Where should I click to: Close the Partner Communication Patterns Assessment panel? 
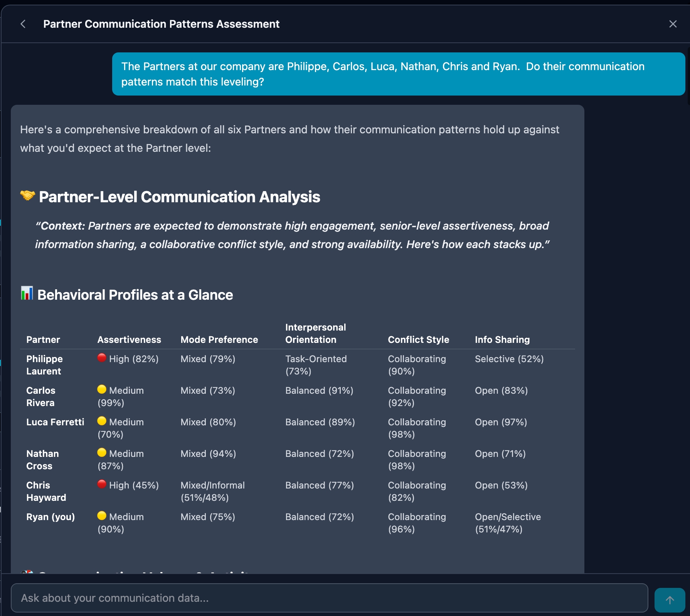coord(673,24)
